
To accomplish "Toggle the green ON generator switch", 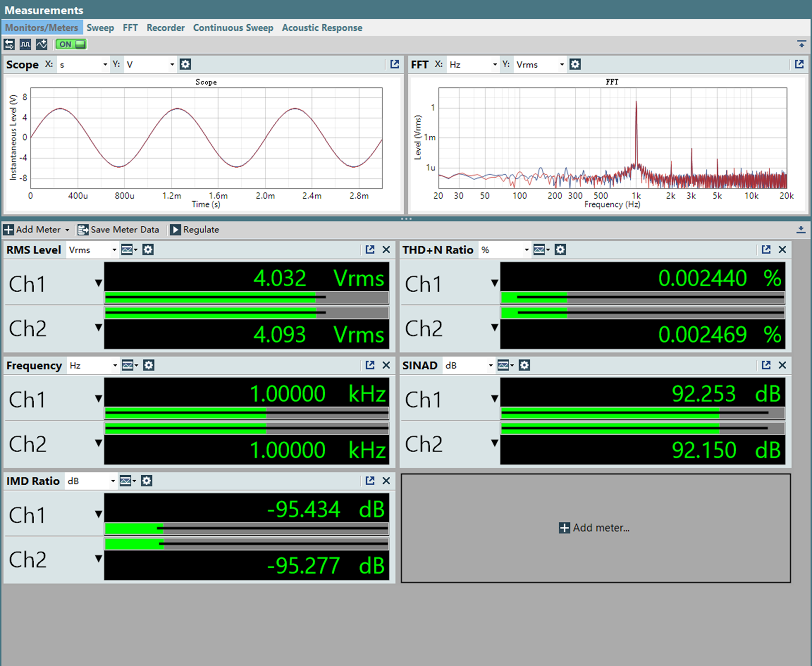I will [71, 44].
